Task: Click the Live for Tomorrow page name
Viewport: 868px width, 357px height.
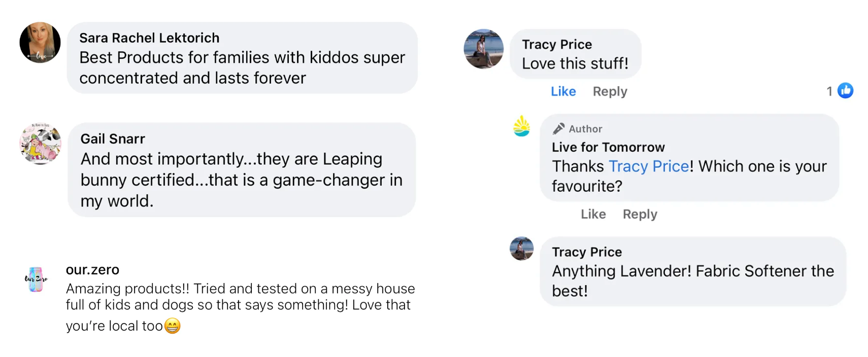Action: coord(608,148)
